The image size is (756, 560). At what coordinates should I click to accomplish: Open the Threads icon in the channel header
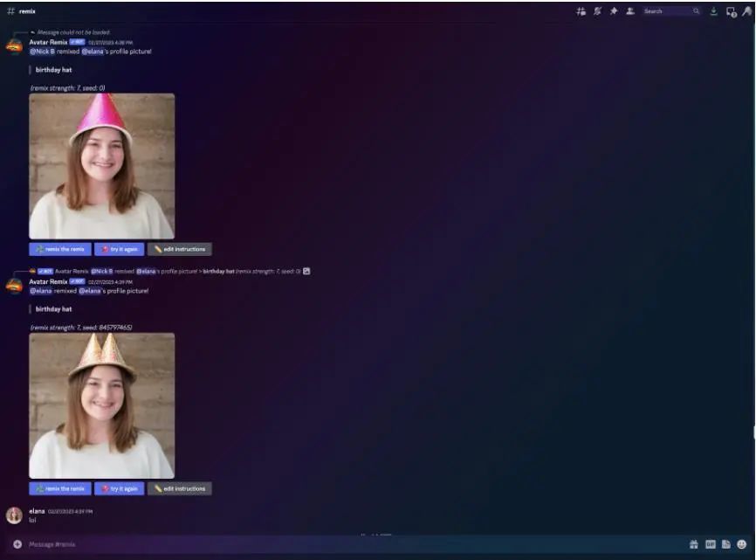581,11
